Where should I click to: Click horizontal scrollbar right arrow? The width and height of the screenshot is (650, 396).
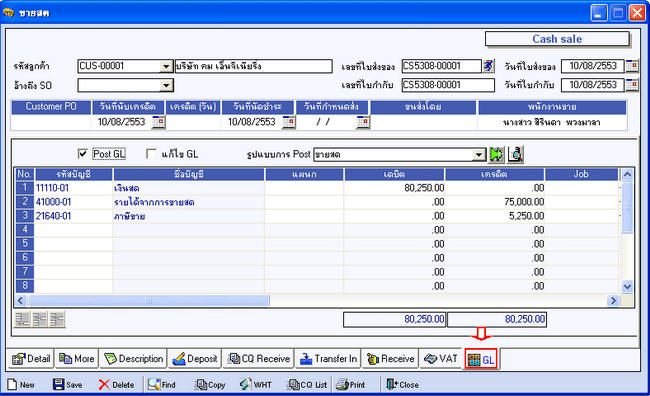(x=613, y=300)
